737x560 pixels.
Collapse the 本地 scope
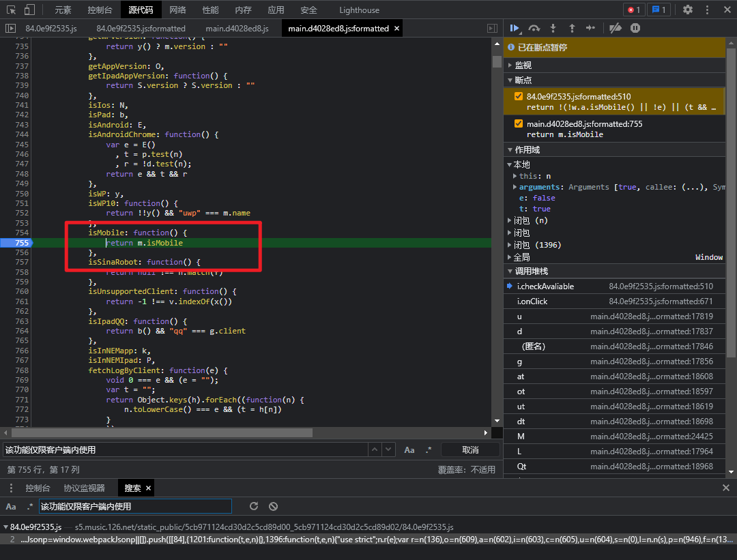[x=509, y=164]
